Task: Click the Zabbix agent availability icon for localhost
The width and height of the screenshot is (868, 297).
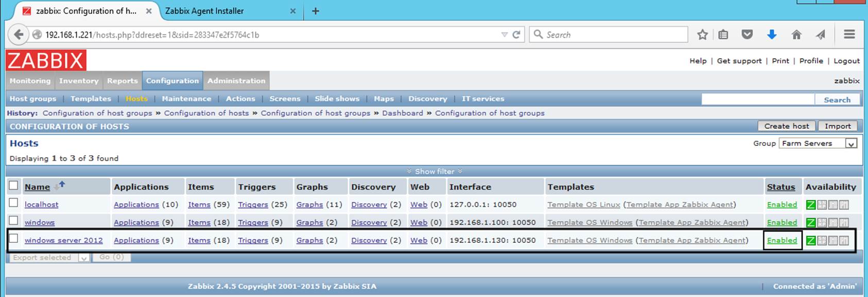Action: click(810, 205)
